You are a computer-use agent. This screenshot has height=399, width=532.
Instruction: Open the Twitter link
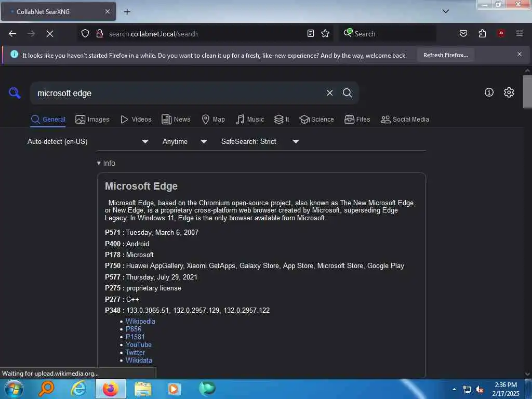point(135,353)
